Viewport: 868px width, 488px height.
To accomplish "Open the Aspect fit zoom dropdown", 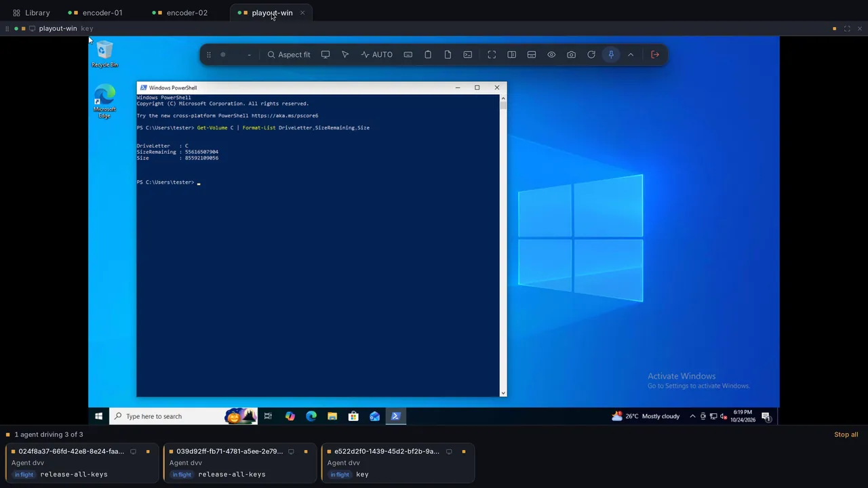I will tap(289, 55).
